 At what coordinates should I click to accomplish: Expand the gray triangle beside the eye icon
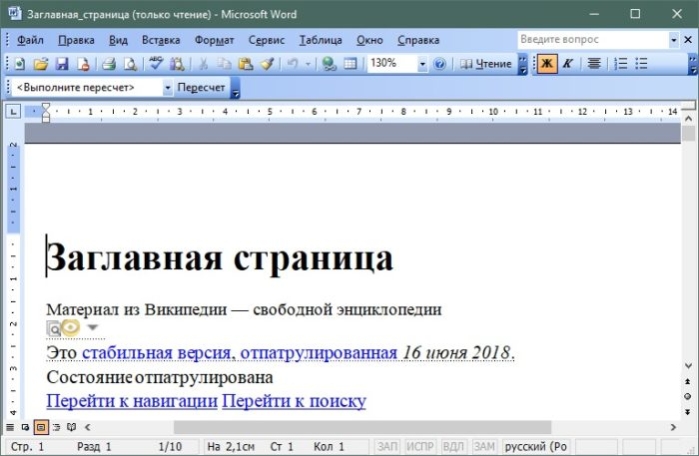pos(92,328)
